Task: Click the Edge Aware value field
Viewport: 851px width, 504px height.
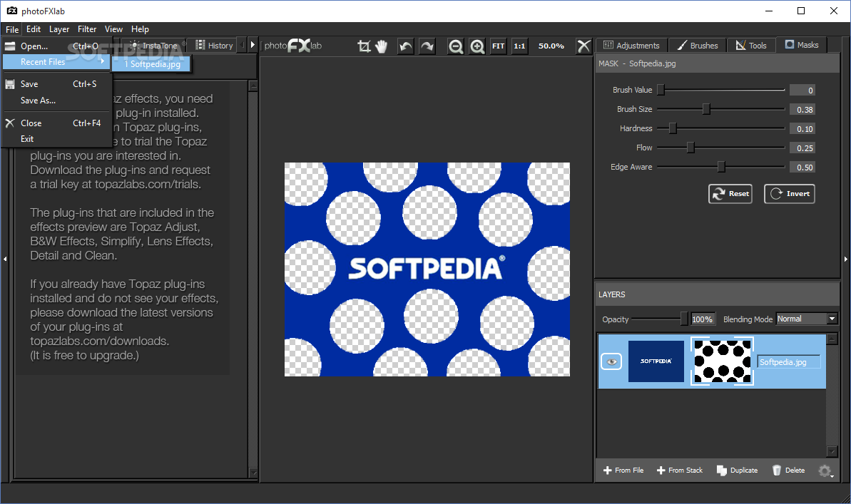Action: [802, 168]
